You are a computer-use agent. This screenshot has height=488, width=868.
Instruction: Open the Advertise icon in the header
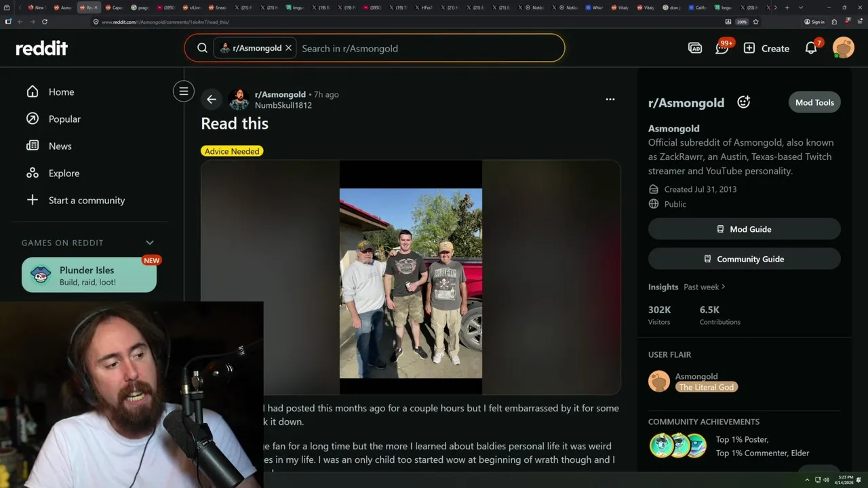tap(694, 48)
